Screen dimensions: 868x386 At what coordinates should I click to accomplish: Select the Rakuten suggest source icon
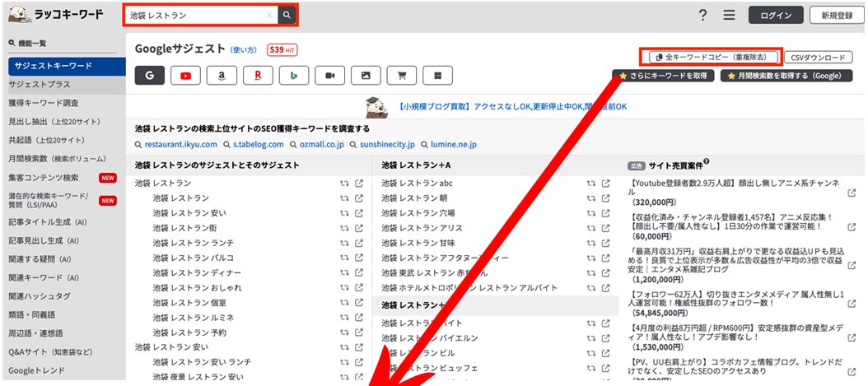258,76
